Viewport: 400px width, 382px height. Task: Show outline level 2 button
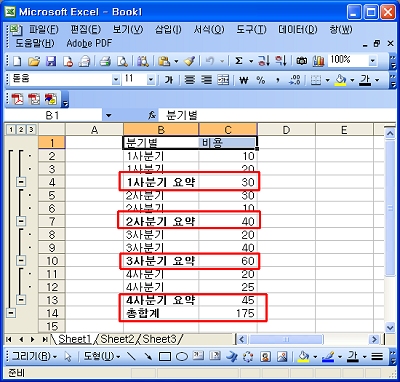[x=21, y=129]
